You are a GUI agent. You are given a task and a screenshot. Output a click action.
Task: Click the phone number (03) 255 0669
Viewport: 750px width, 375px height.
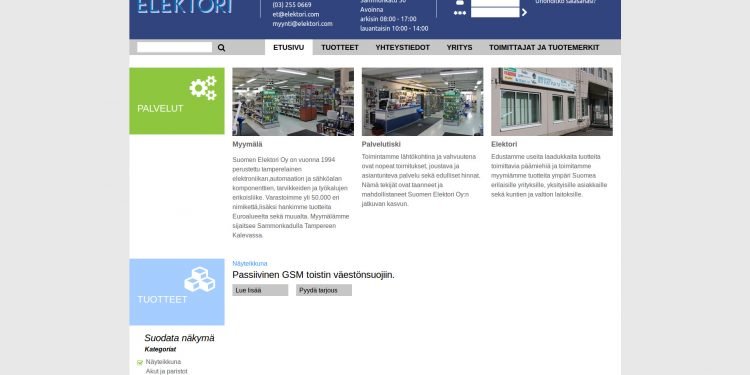[x=292, y=5]
